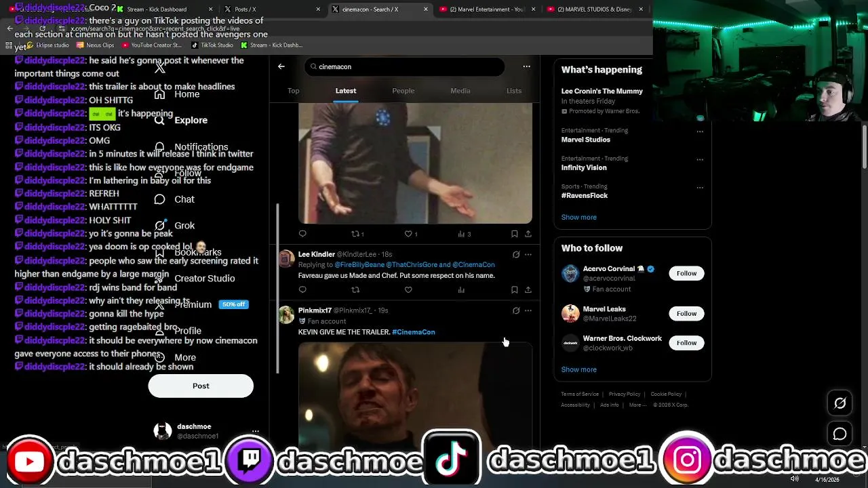The width and height of the screenshot is (868, 488).
Task: Ask Grok about Lee Kindler's post
Action: point(516,255)
